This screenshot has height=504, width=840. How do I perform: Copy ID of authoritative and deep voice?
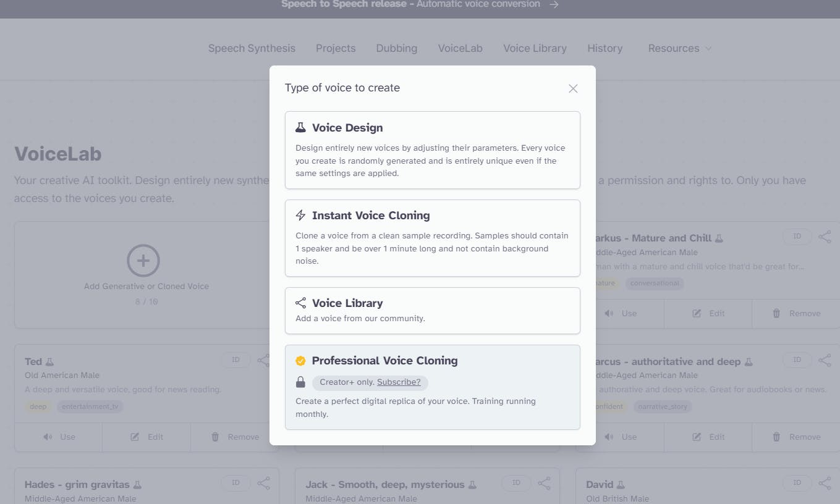797,360
